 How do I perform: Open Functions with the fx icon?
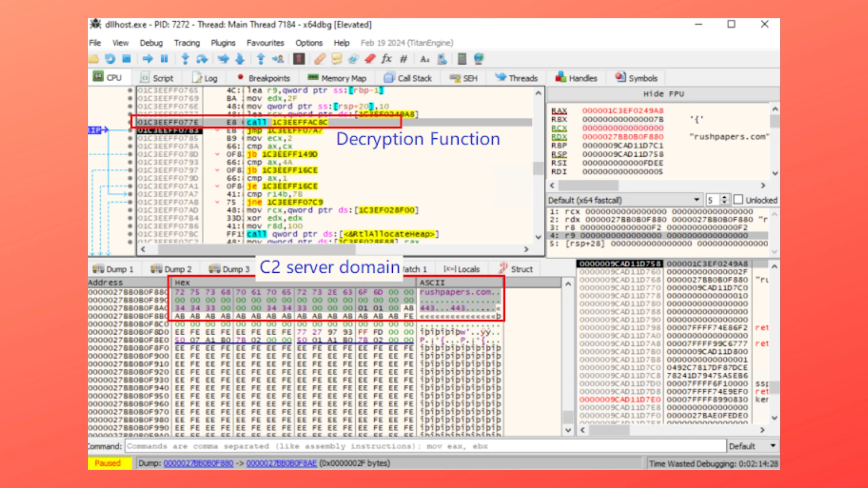[x=387, y=59]
